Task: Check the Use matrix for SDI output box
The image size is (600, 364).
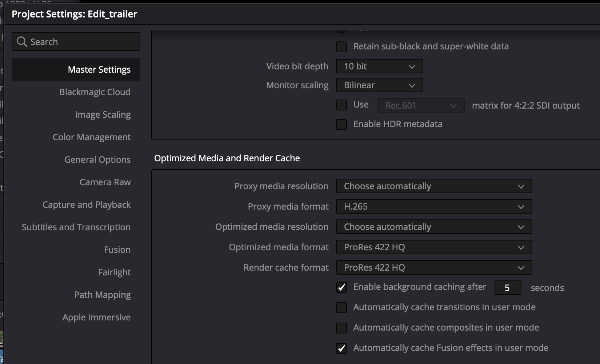Action: tap(341, 105)
